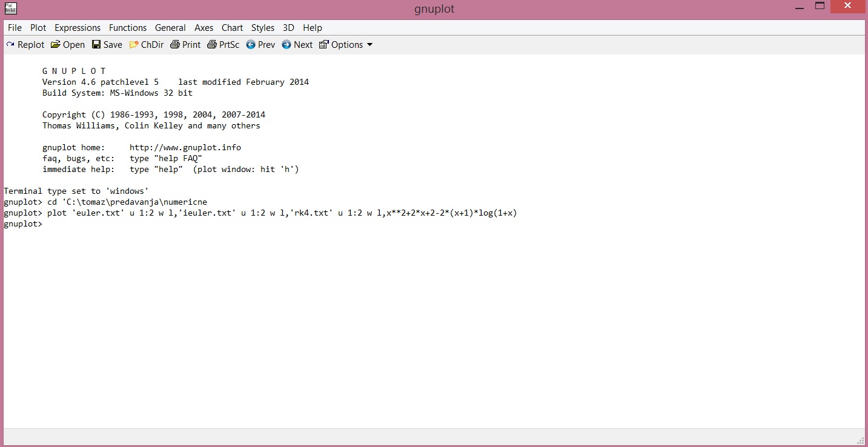The image size is (868, 447).
Task: Click 'Thomas Williams, Colin Kelley' line
Action: pos(151,126)
